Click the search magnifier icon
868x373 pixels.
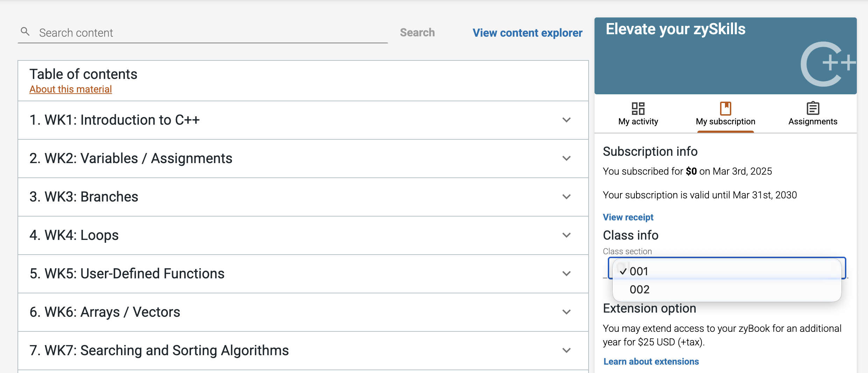pos(25,32)
